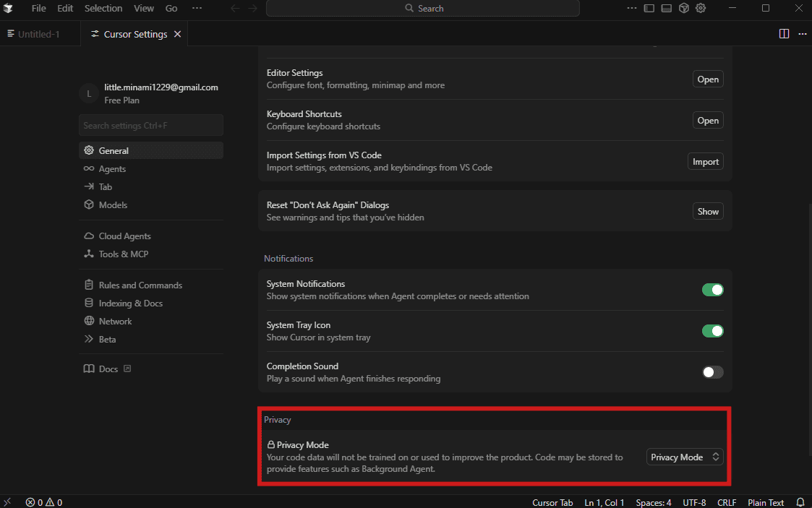Enable Completion Sound toggle

click(x=712, y=372)
